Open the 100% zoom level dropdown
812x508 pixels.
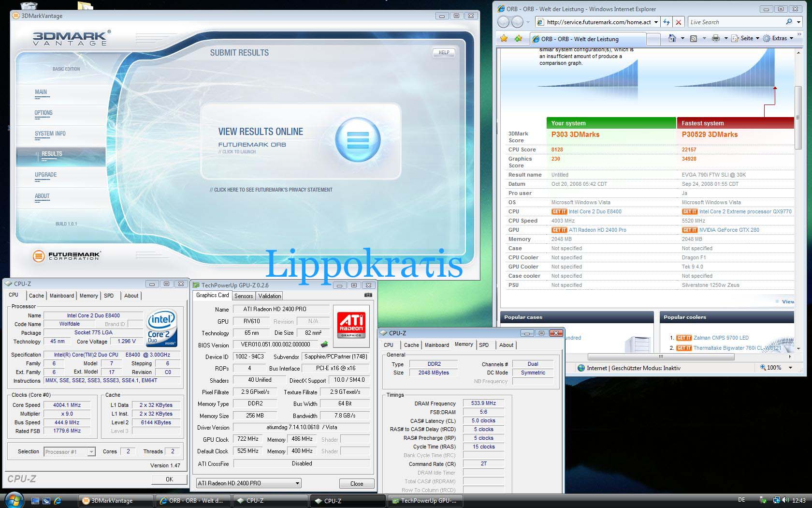(790, 368)
